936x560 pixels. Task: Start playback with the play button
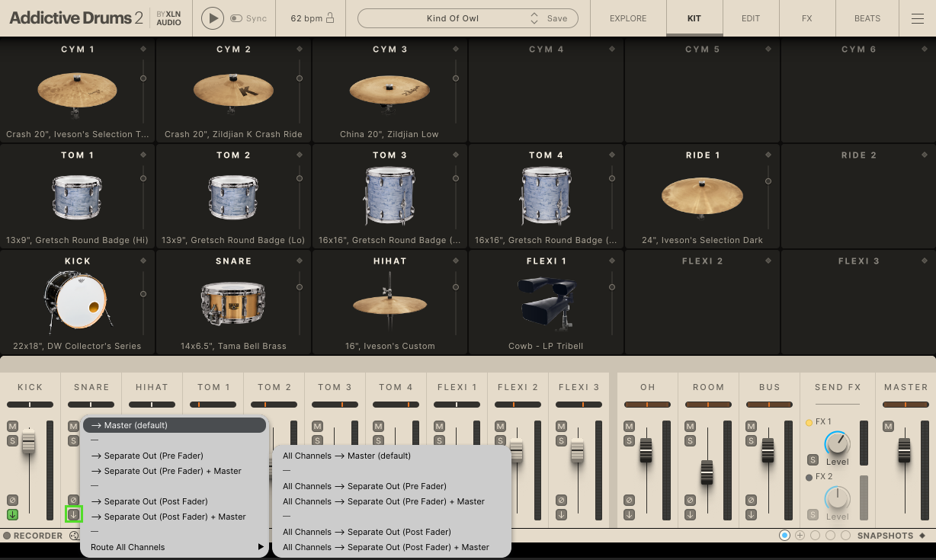click(213, 18)
